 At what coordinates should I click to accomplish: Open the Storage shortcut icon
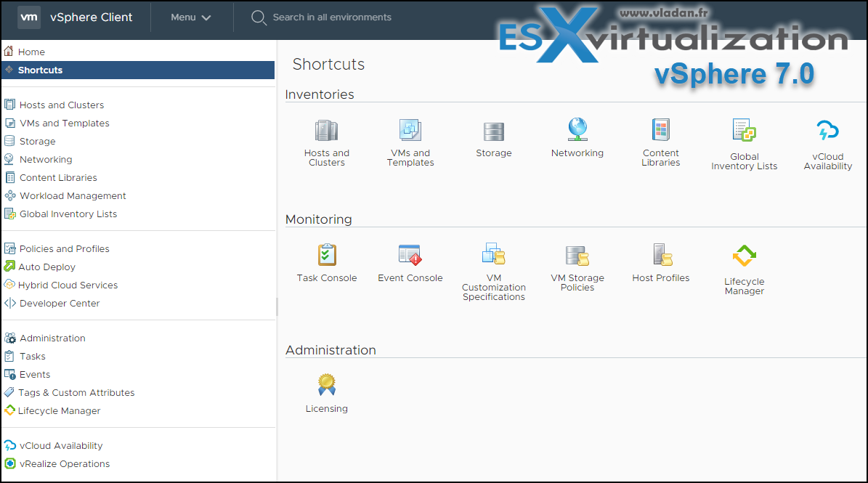(x=494, y=132)
